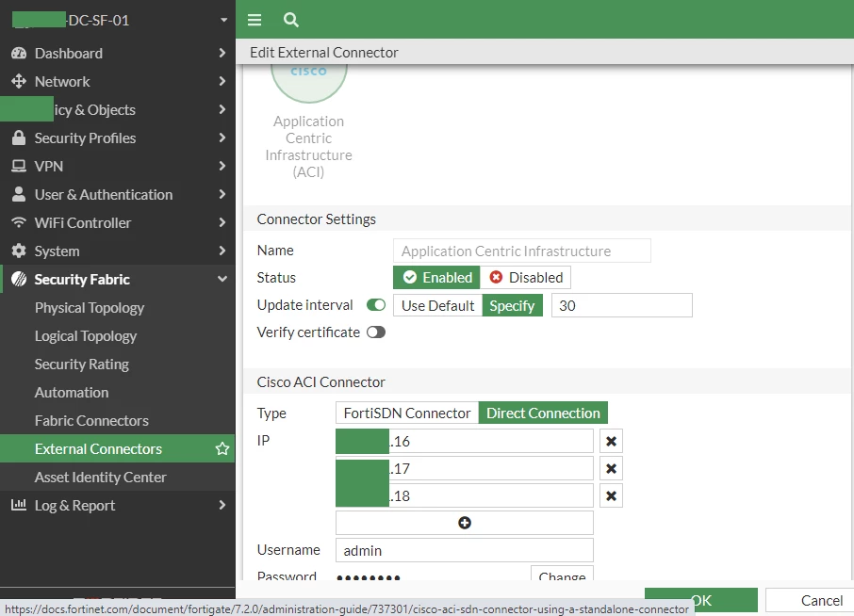
Task: Click the Username input field
Action: coord(465,550)
